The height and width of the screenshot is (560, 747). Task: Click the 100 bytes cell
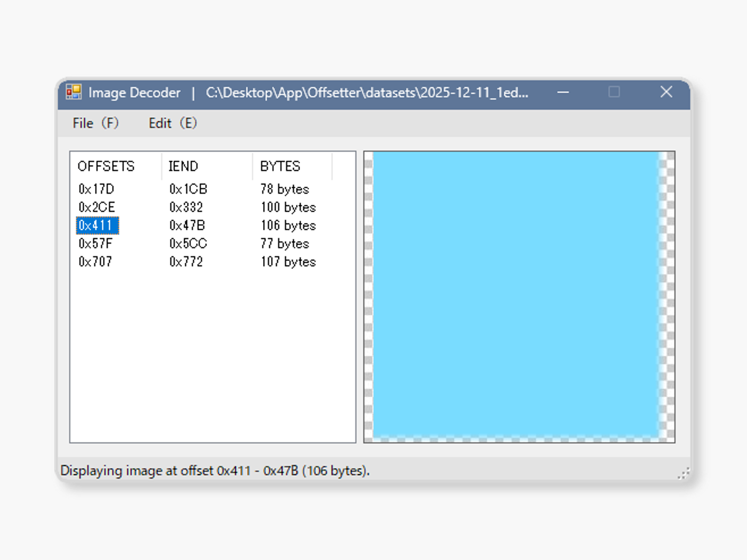pyautogui.click(x=288, y=207)
